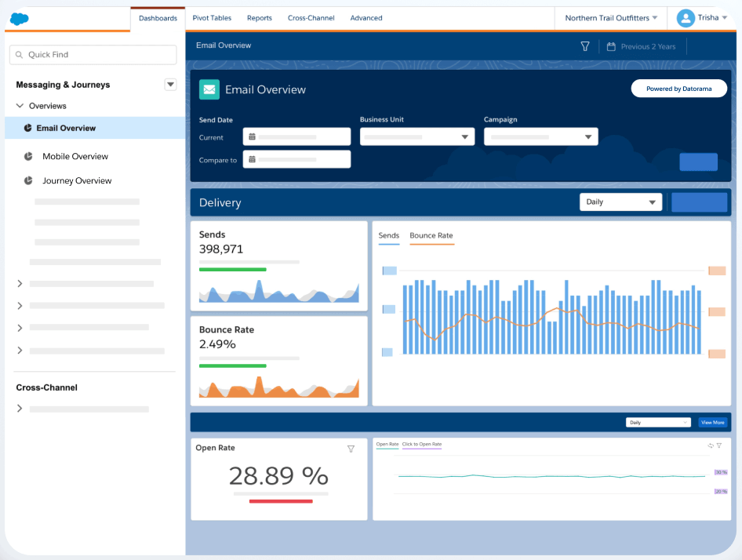Toggle the Bounce Rate series in the legend
Image resolution: width=742 pixels, height=560 pixels.
pos(431,235)
